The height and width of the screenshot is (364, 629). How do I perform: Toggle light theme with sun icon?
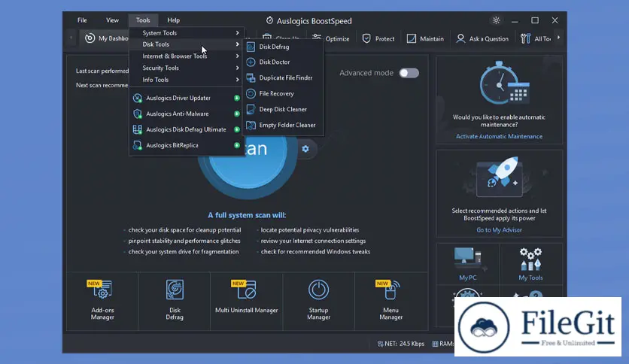tap(497, 20)
